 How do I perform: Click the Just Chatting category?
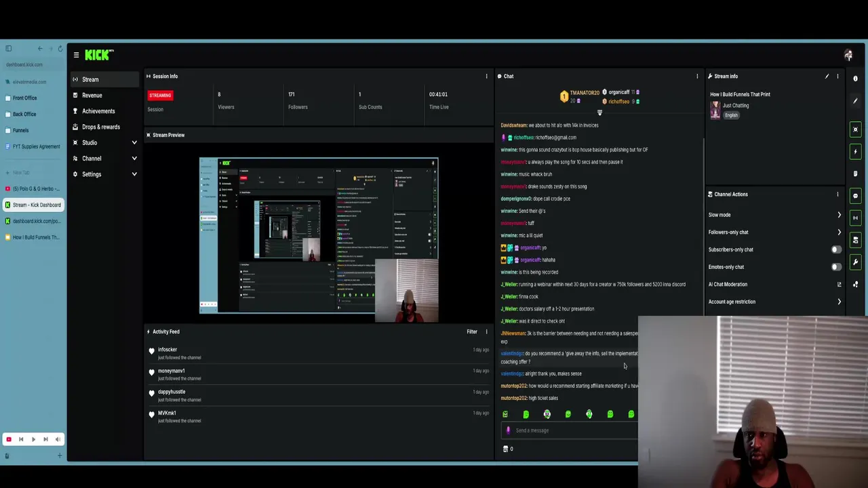[736, 106]
